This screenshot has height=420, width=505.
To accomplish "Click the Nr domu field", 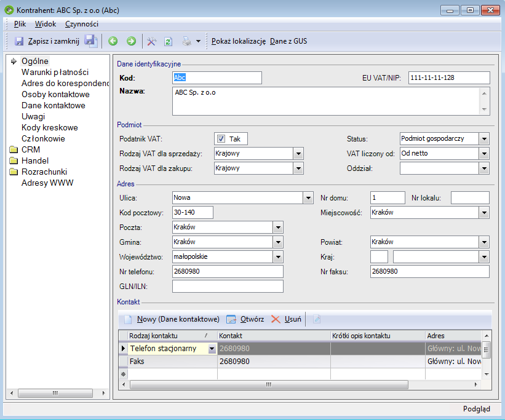I will coord(388,198).
